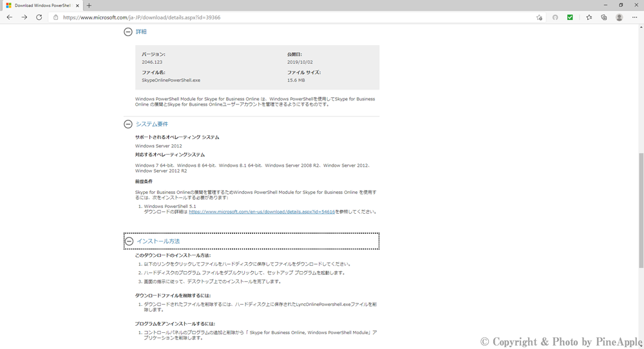Open the Favorites list icon
Image resolution: width=644 pixels, height=349 pixels.
(x=589, y=17)
